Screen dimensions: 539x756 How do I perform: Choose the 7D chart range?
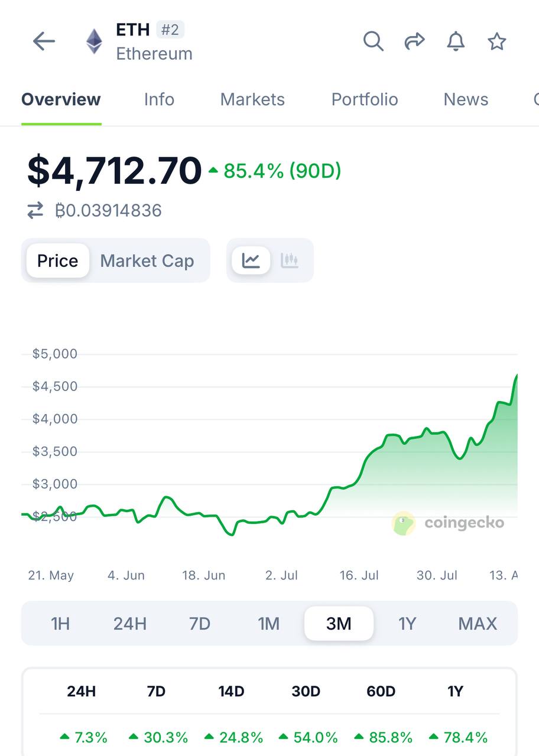200,624
